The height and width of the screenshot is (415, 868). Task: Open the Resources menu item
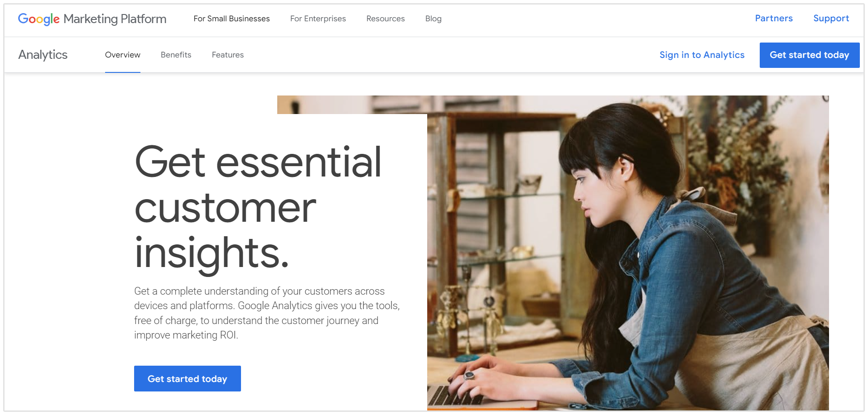pos(386,19)
